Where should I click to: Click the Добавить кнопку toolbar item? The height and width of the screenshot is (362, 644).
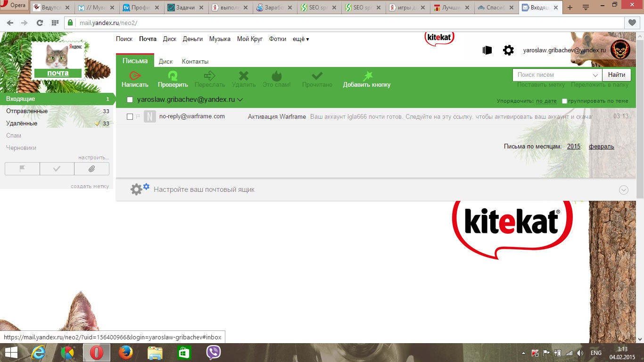pyautogui.click(x=367, y=79)
